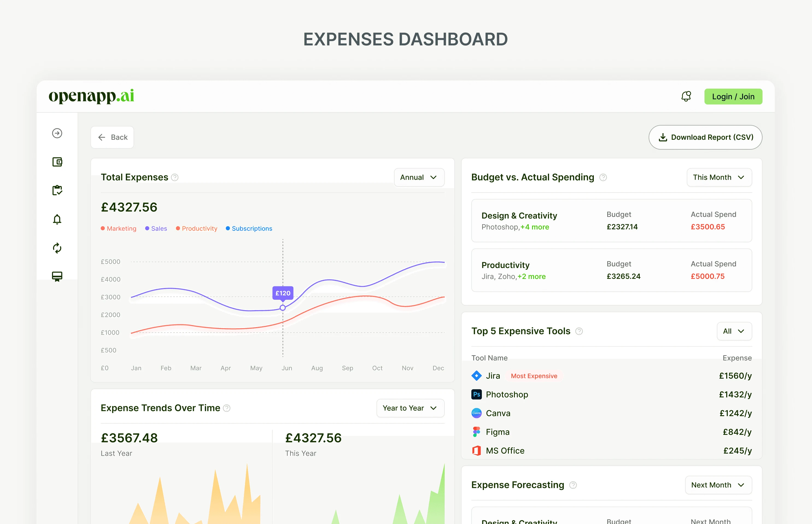Toggle Sales series in chart legend
This screenshot has width=812, height=524.
[x=156, y=228]
